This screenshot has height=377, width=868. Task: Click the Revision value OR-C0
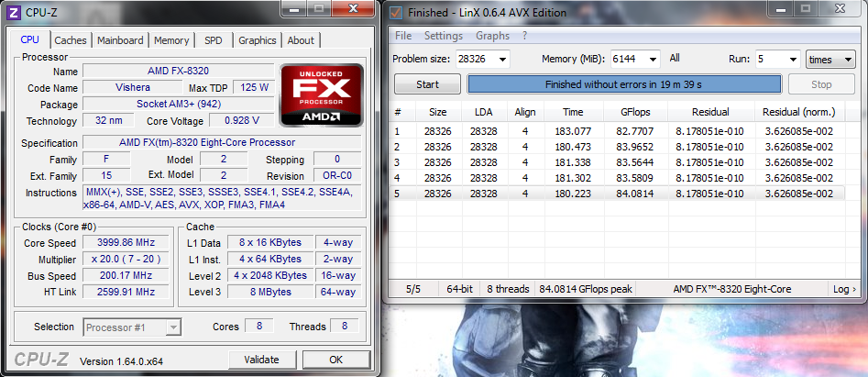coord(337,176)
